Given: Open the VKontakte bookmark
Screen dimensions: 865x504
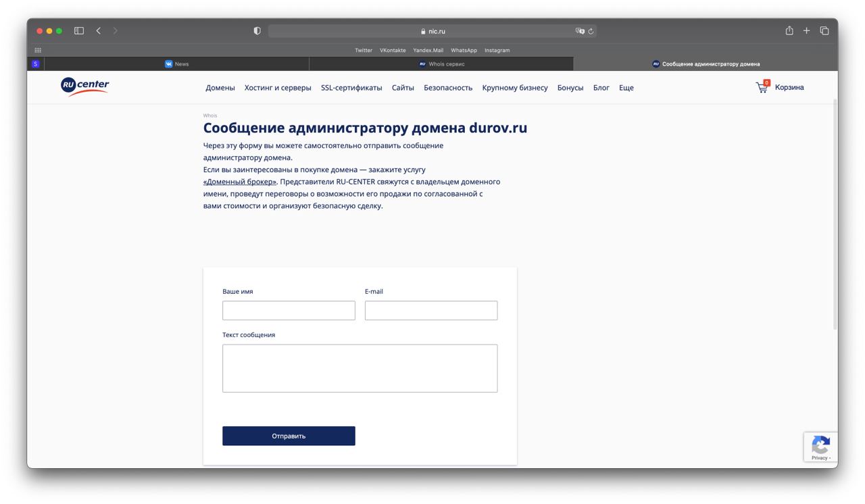Looking at the screenshot, I should (x=393, y=50).
